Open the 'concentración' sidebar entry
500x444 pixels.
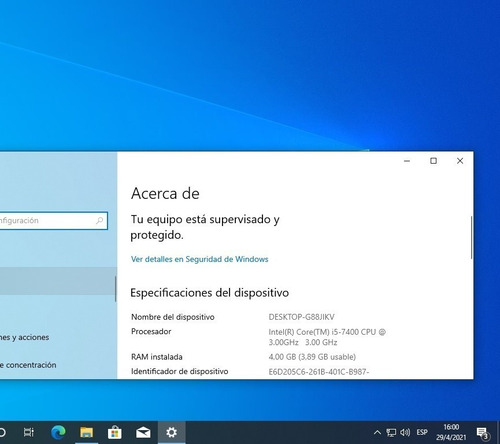pos(28,365)
